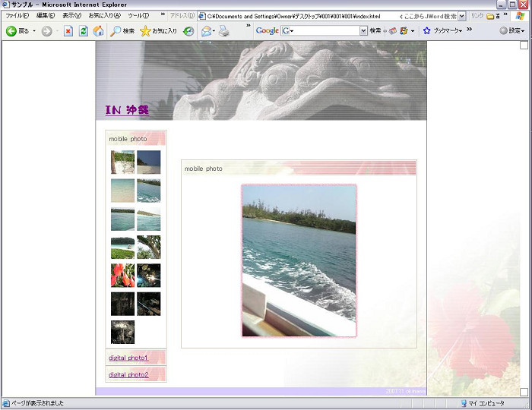532x410 pixels.
Task: Open the address bar dropdown arrow
Action: click(462, 16)
